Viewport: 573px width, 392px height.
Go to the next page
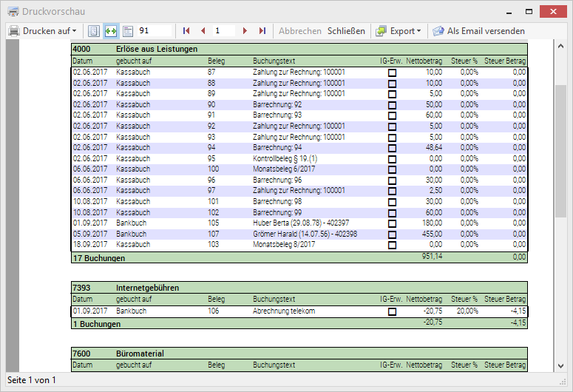245,31
